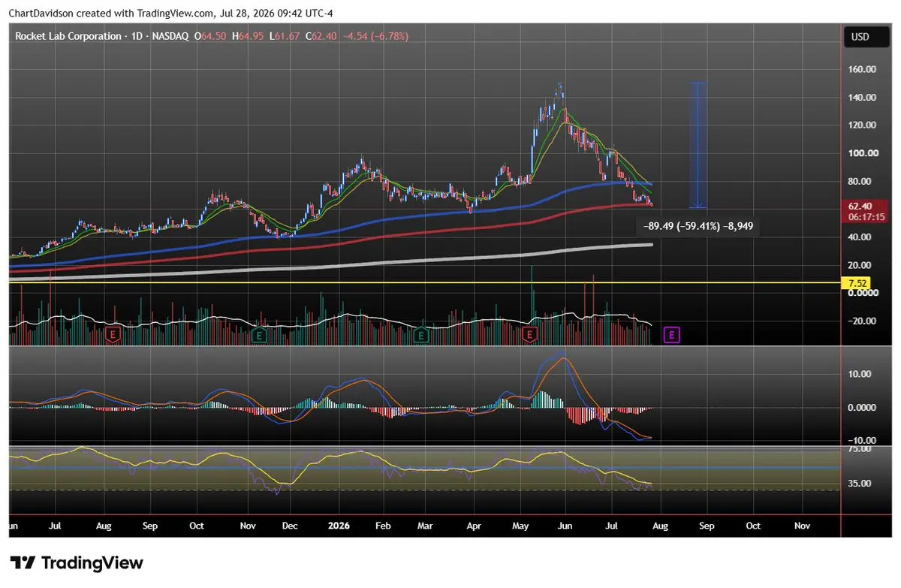Click the 120.00 price axis label
Viewport: 901px width, 588px height.
coord(861,125)
